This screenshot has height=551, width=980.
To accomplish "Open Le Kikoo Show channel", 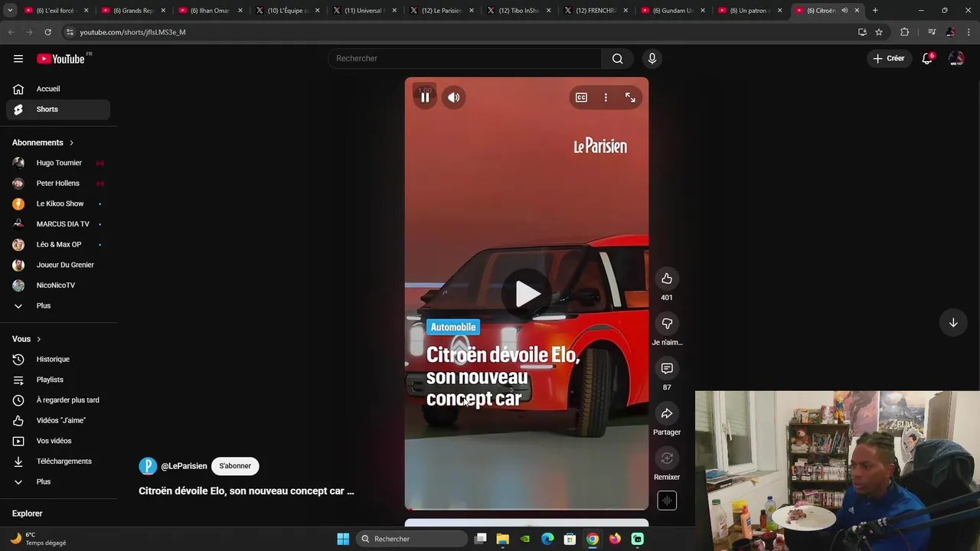I will (58, 204).
